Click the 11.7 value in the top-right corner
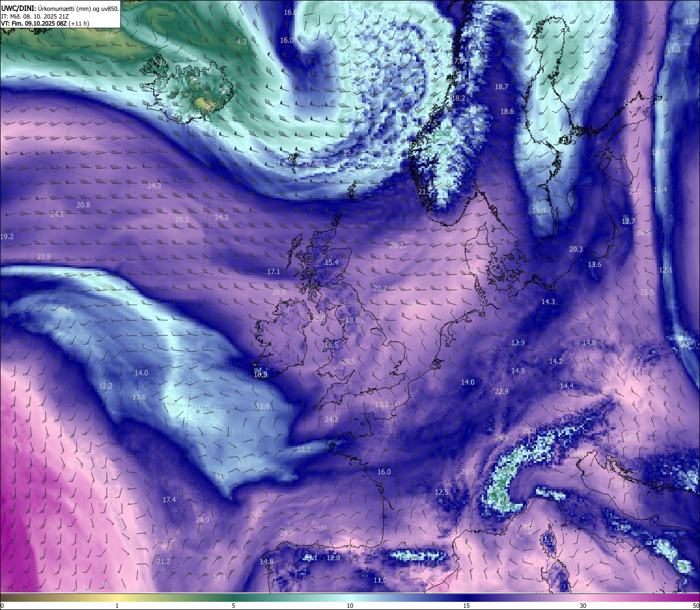700x610 pixels. pos(691,21)
